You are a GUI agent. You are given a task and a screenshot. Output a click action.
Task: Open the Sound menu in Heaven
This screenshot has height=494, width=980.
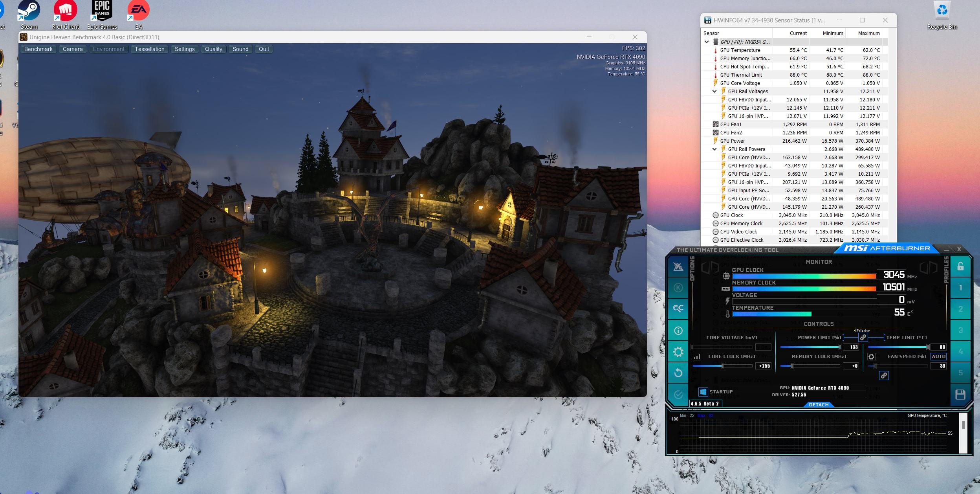(x=240, y=49)
